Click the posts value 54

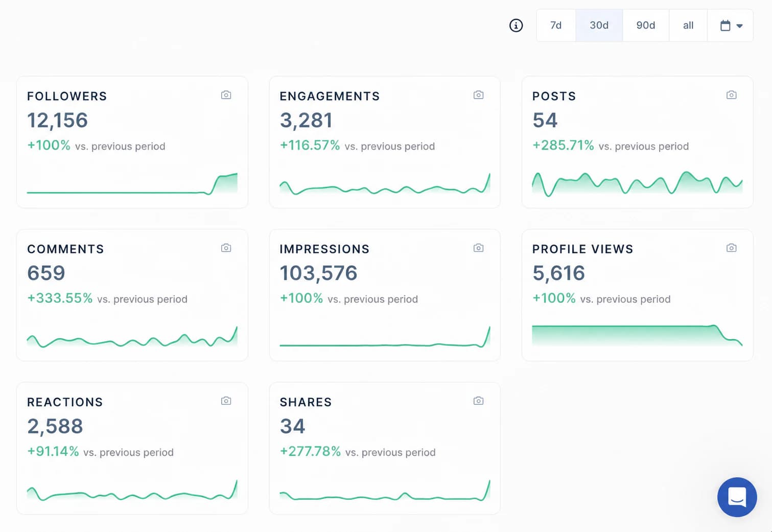tap(545, 121)
